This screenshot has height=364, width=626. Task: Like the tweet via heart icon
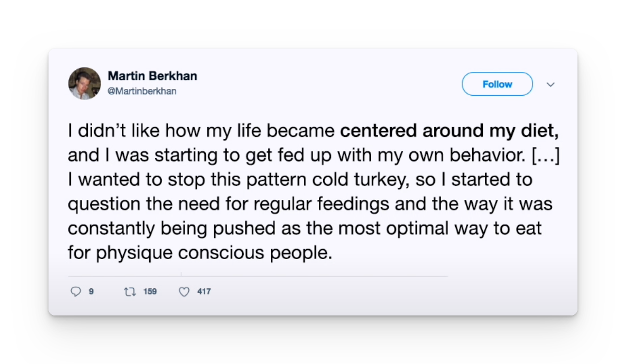(x=184, y=291)
